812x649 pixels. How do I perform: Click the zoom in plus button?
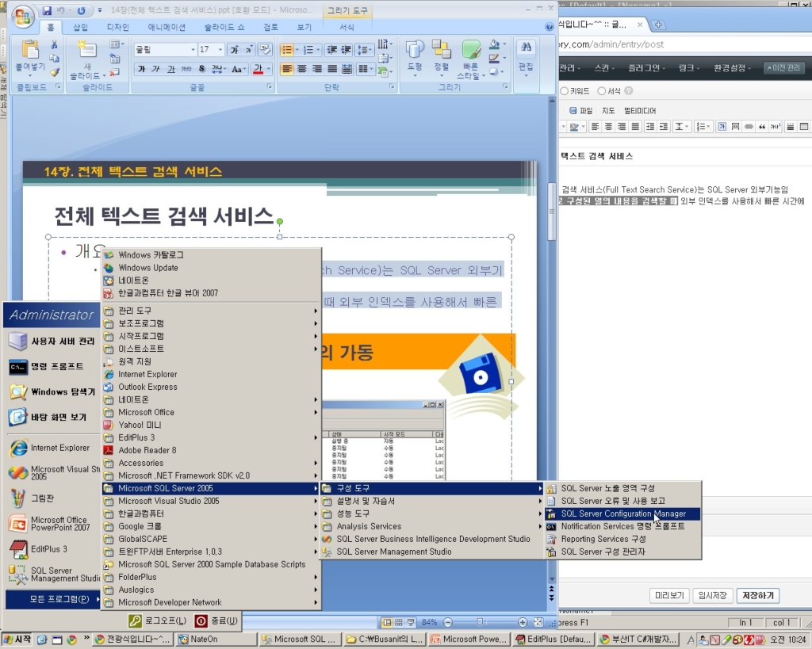point(523,622)
